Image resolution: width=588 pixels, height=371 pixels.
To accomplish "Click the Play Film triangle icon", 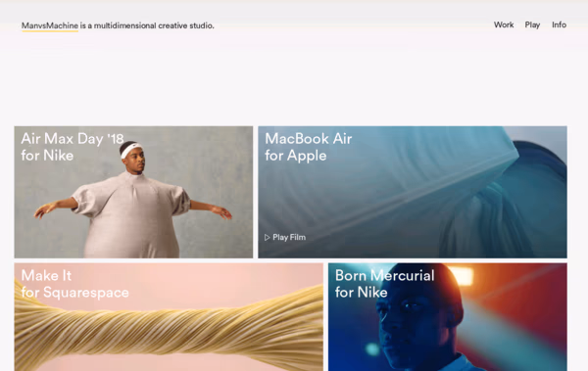I will [x=267, y=237].
